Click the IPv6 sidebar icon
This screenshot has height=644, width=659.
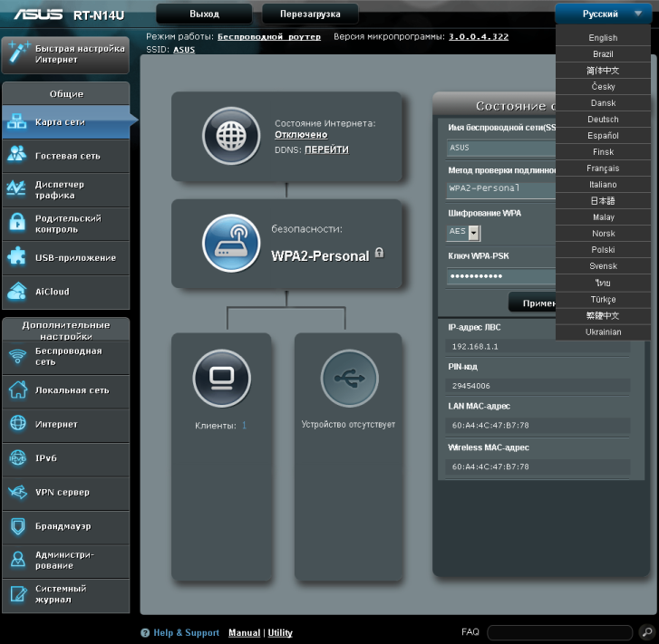click(17, 457)
